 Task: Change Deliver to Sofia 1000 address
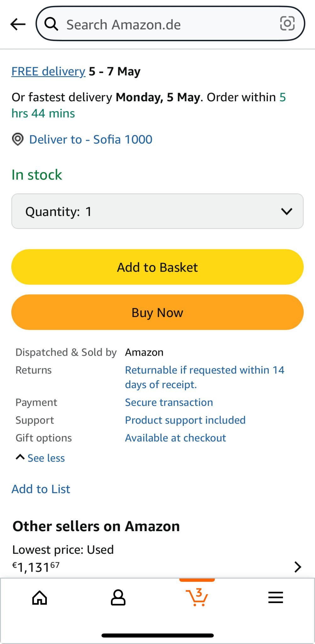pos(91,139)
